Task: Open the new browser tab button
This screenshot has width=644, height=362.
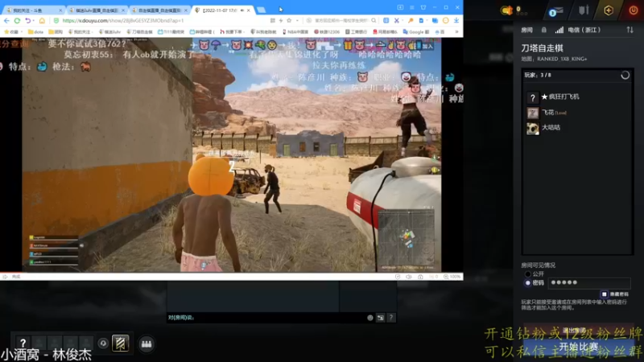Action: (262, 10)
